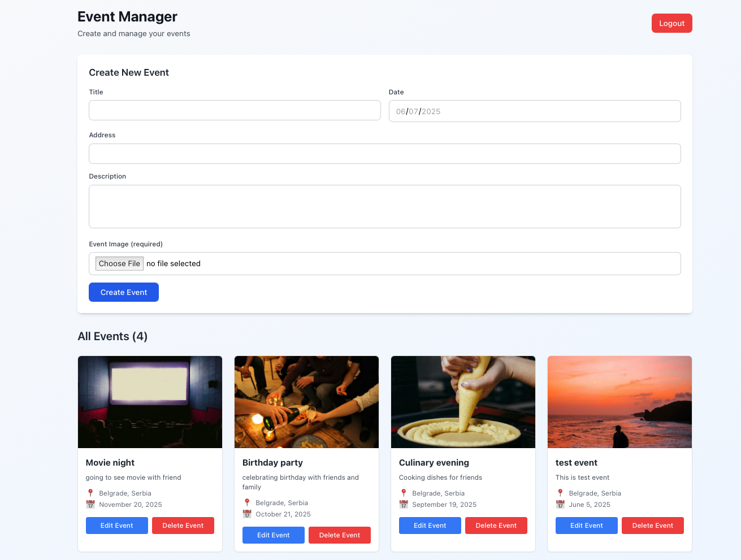Click the sunset image on test event card
Image resolution: width=741 pixels, height=560 pixels.
[x=619, y=402]
